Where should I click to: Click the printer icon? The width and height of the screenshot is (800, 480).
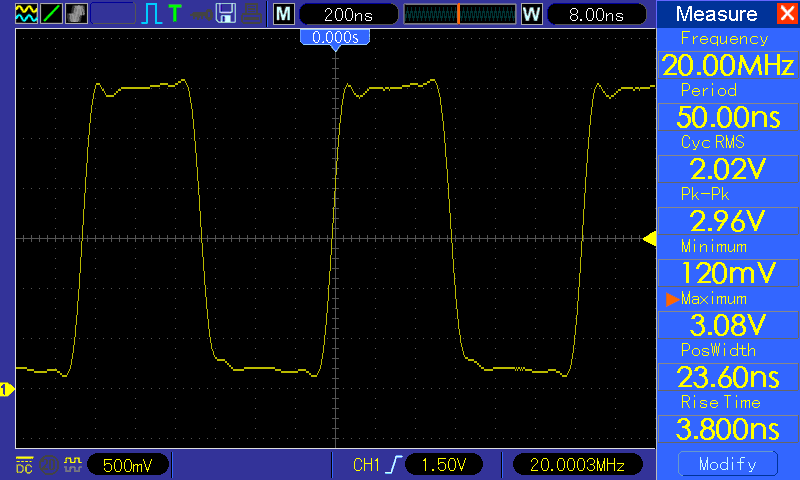[x=252, y=14]
